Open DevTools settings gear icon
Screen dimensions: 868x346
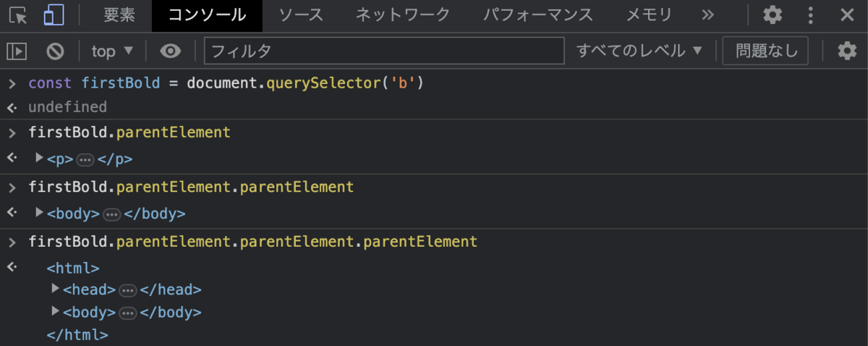coord(773,14)
